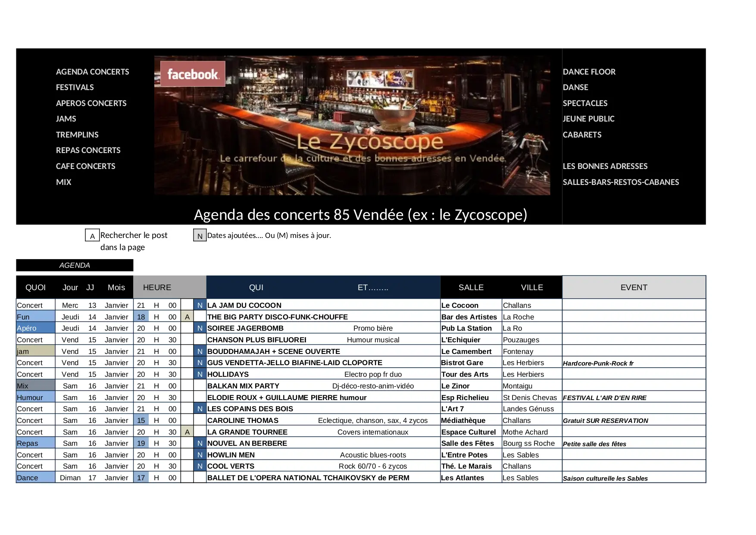Screen dimensions: 756x535
Task: Open SALLES-BARS-RESTOS-CABANES link
Action: (621, 182)
